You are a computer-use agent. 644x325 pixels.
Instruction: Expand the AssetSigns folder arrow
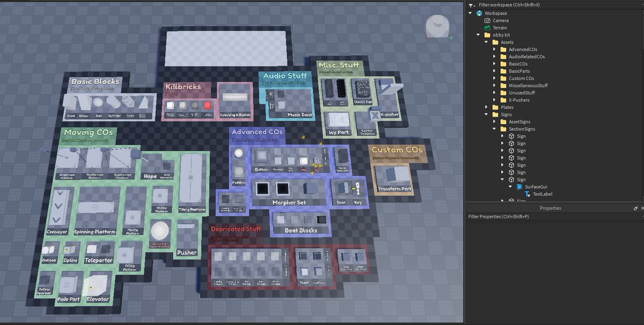point(494,122)
